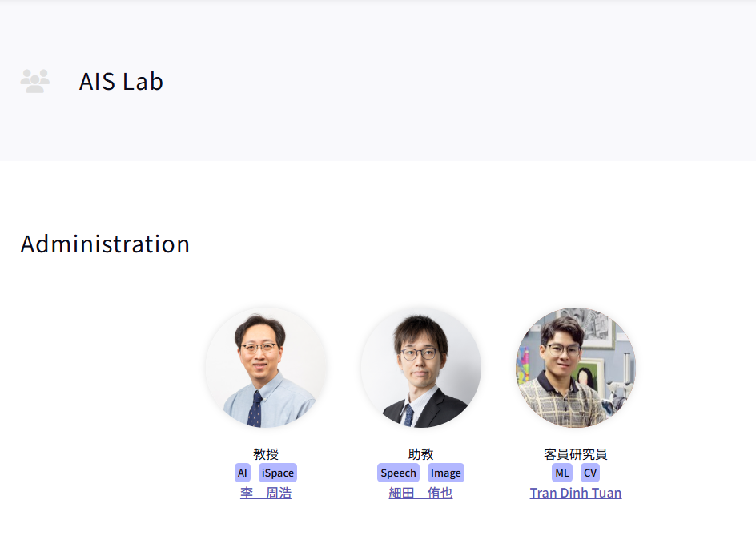Click the group people icon beside AIS Lab
Screen dimensions: 756x548
point(34,81)
